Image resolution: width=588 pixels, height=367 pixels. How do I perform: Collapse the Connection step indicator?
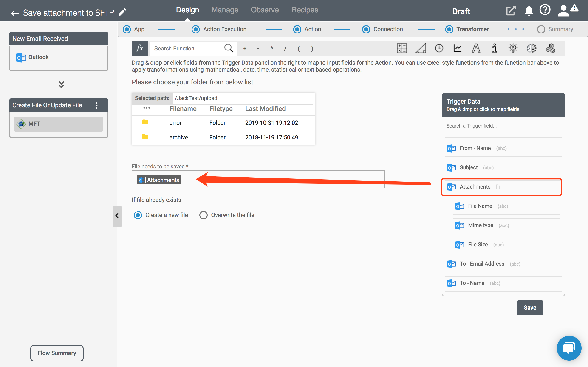pos(366,29)
